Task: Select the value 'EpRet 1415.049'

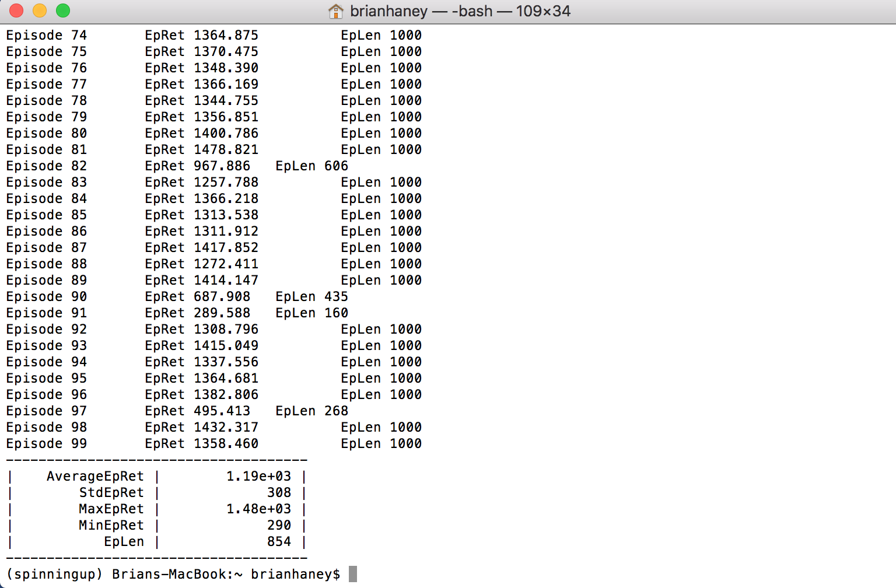Action: [x=202, y=345]
